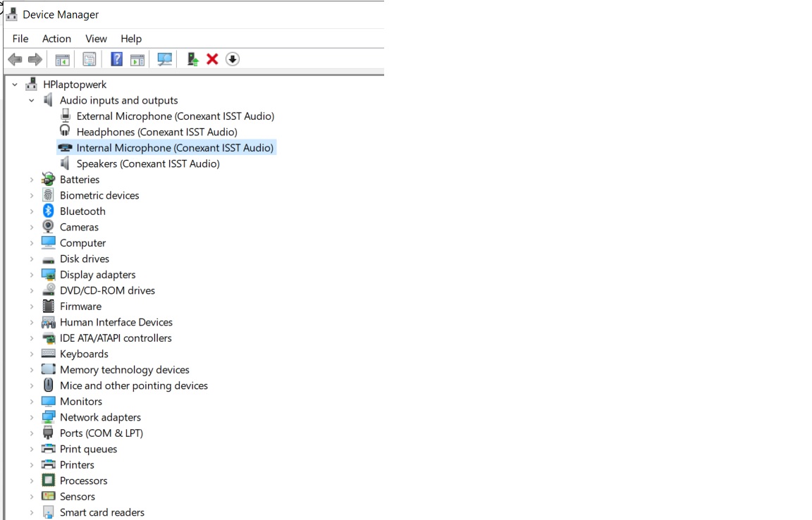This screenshot has width=812, height=520.
Task: Uninstall device via red X toolbar icon
Action: 212,59
